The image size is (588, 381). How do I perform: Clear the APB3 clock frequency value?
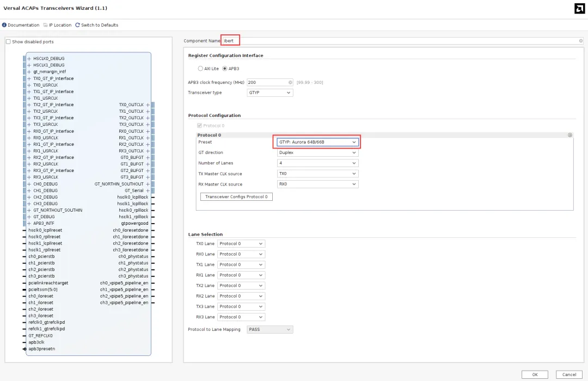coord(290,82)
